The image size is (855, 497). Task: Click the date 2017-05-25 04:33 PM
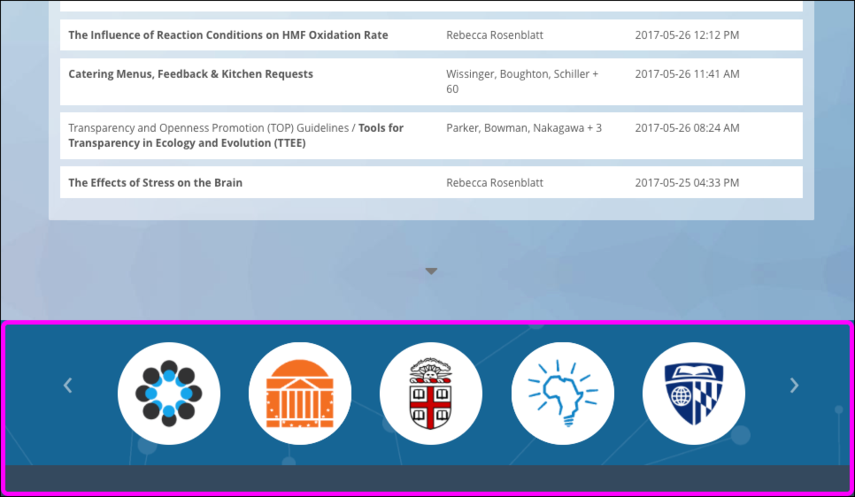click(687, 183)
